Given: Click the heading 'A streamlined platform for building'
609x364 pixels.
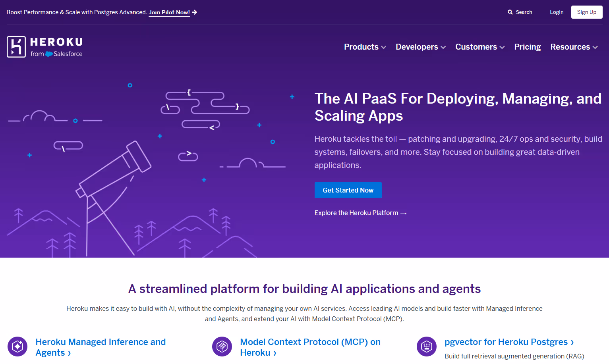Looking at the screenshot, I should pyautogui.click(x=304, y=289).
